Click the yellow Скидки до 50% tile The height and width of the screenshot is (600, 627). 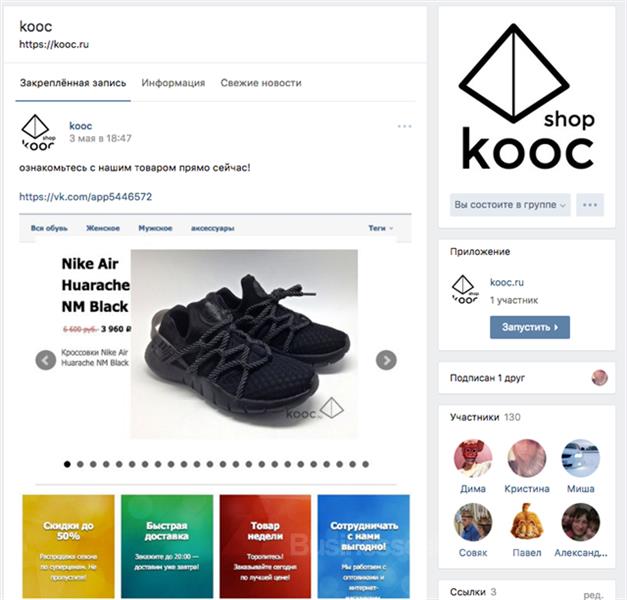click(x=68, y=546)
